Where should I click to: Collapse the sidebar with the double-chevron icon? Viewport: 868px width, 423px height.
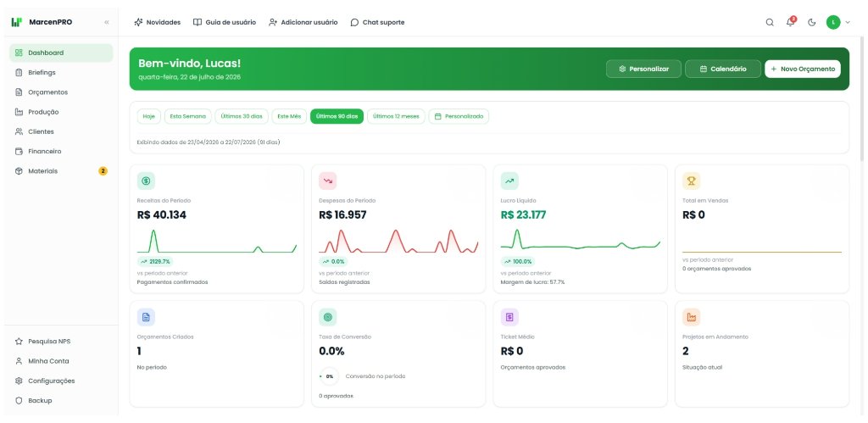tap(107, 22)
